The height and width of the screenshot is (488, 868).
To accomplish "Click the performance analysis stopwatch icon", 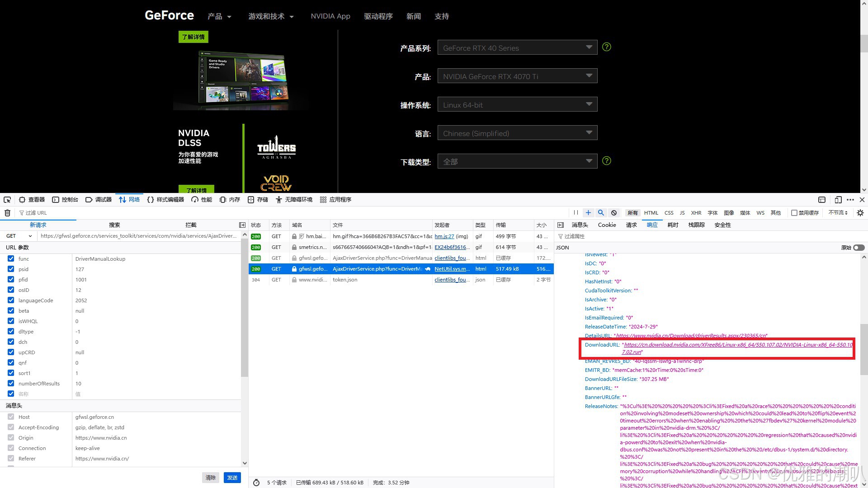I will click(256, 483).
